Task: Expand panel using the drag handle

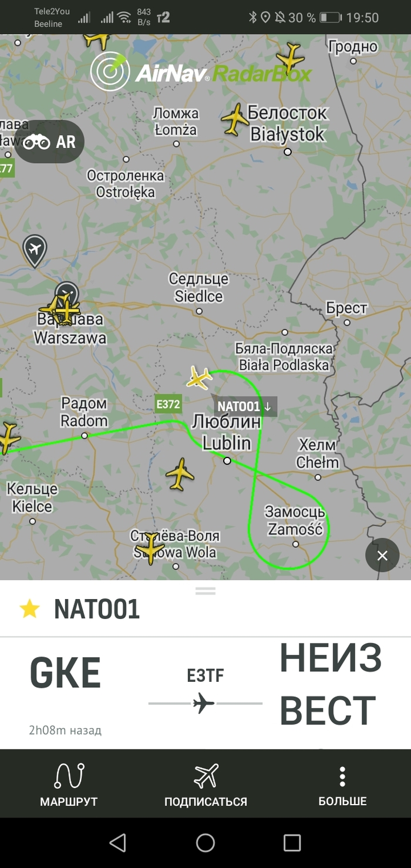Action: (206, 591)
